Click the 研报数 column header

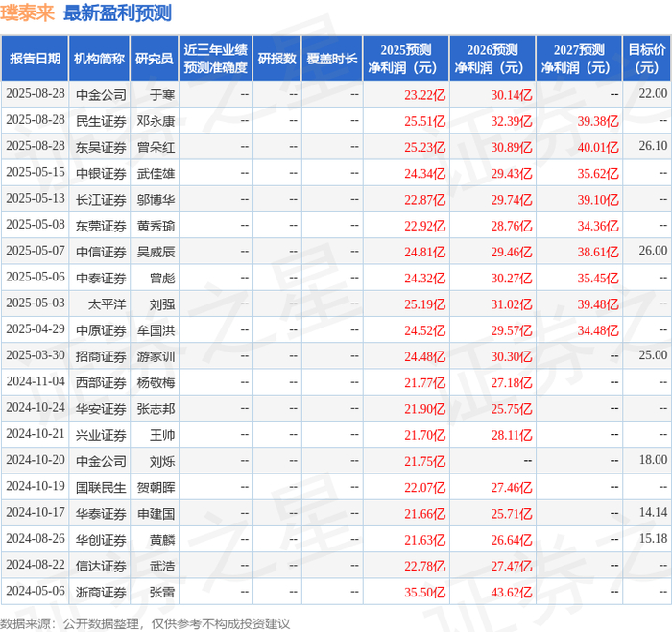click(x=276, y=59)
